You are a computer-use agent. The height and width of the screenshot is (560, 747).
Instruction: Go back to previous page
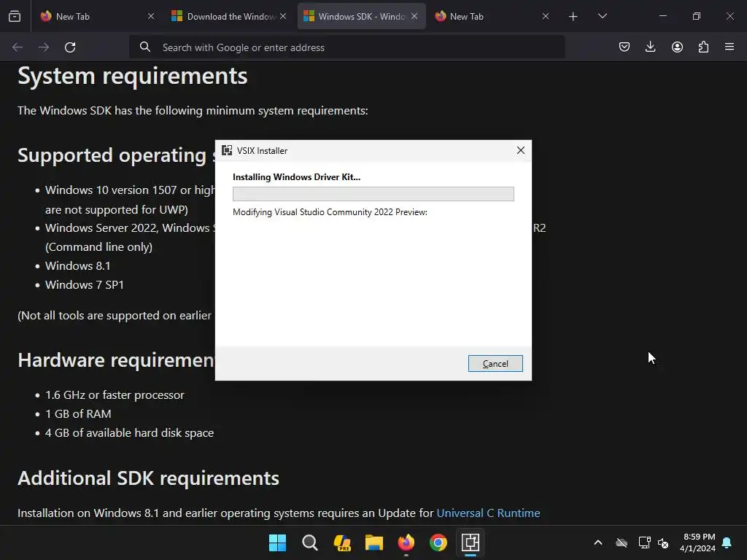(18, 47)
